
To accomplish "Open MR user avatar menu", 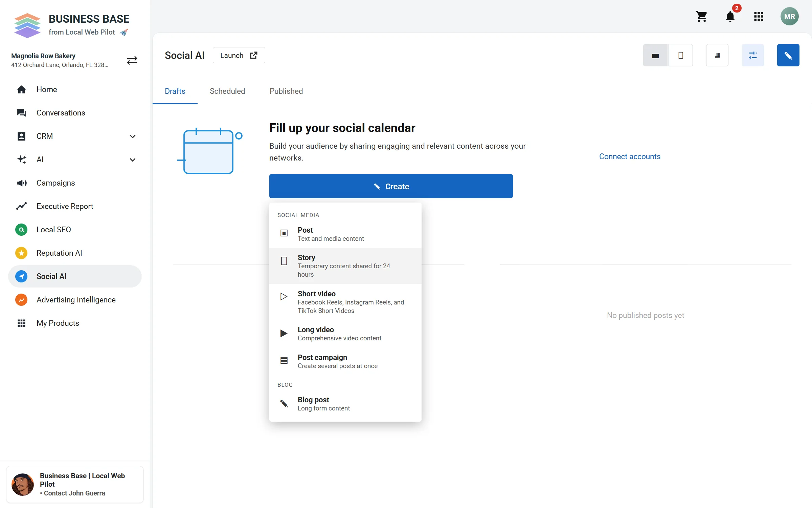I will (789, 16).
